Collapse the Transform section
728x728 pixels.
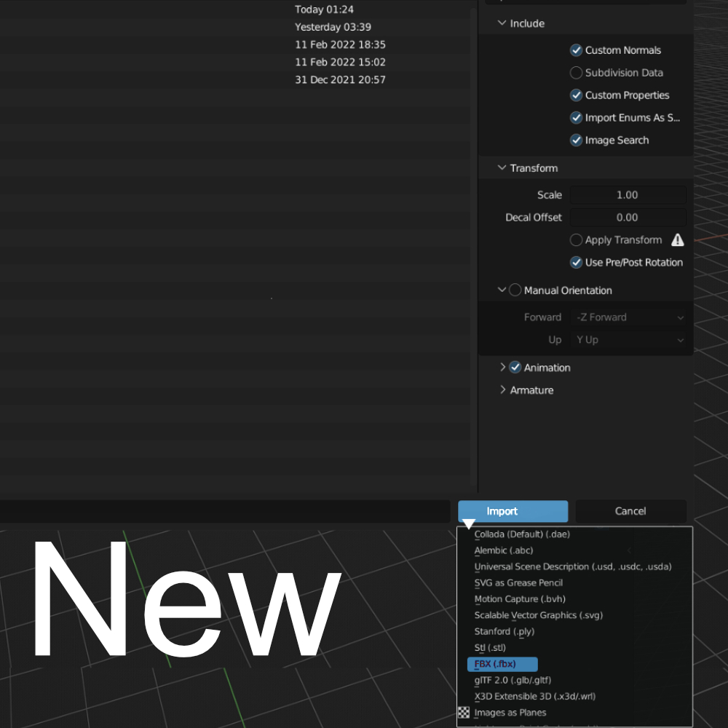coord(502,167)
